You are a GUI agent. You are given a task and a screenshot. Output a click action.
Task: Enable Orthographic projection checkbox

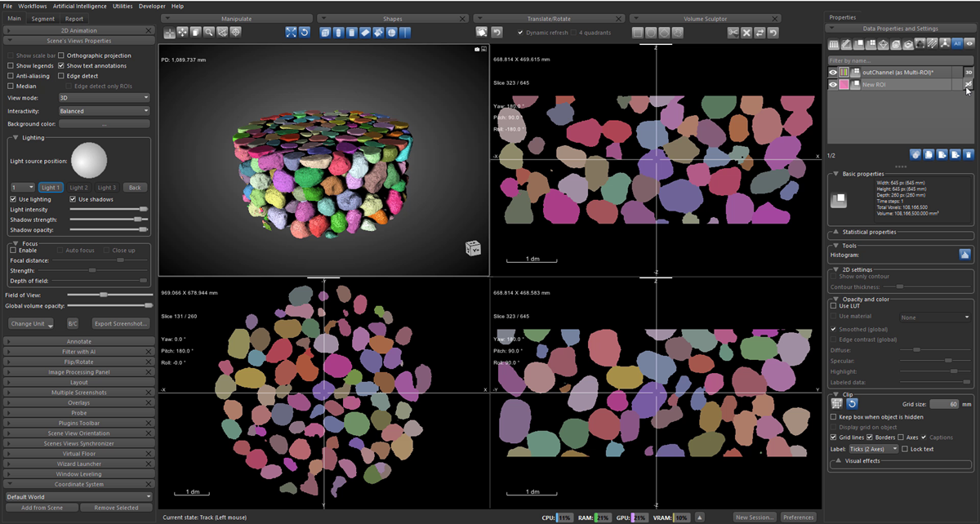coord(62,56)
